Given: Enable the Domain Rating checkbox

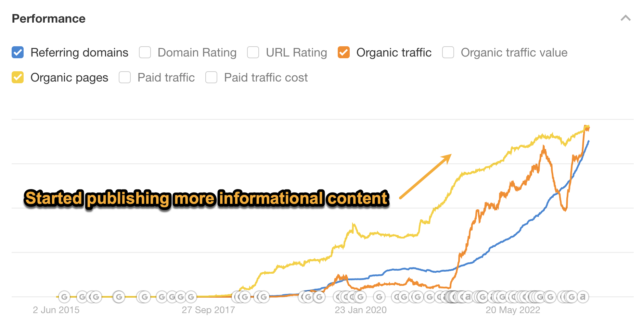Looking at the screenshot, I should (145, 52).
